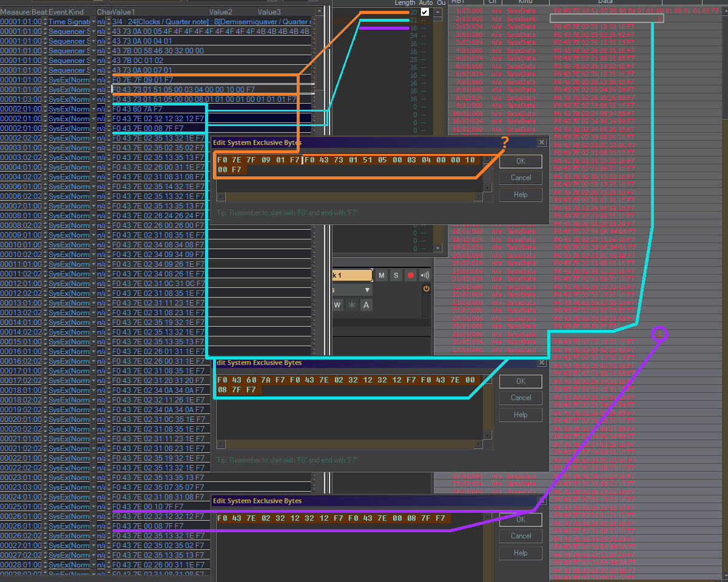Click Help in the dialog with F0 43 7E 02 32 12 32 12
The height and width of the screenshot is (582, 728).
pyautogui.click(x=521, y=553)
